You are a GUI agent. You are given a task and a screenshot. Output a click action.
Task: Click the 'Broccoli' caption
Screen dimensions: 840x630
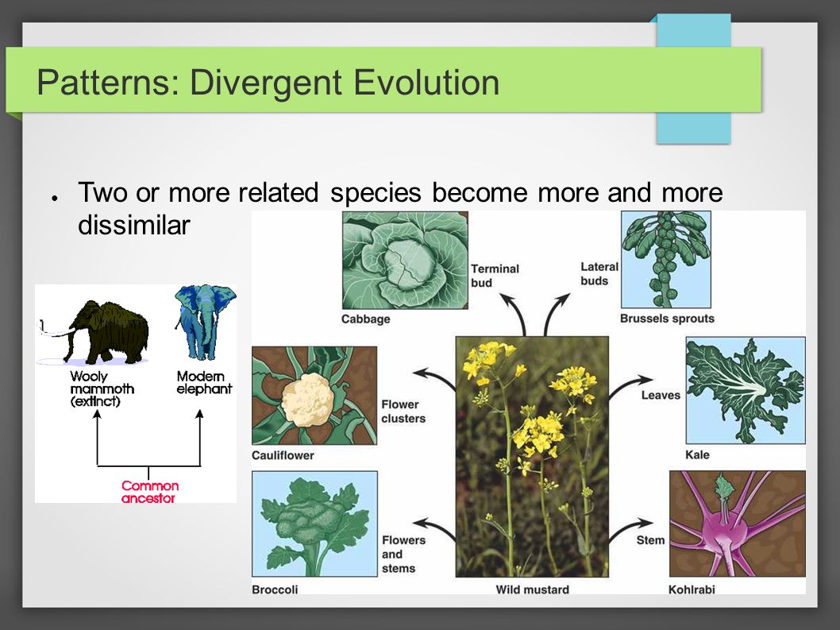point(275,589)
